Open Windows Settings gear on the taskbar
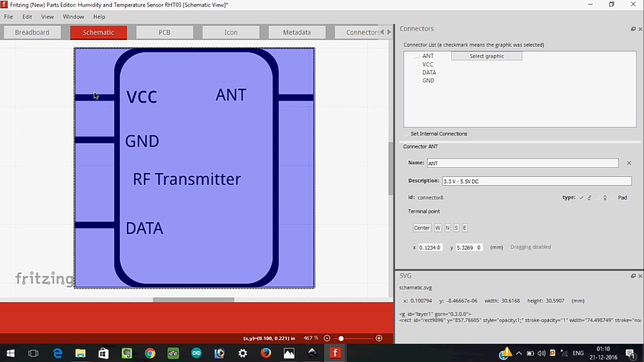 pyautogui.click(x=243, y=353)
